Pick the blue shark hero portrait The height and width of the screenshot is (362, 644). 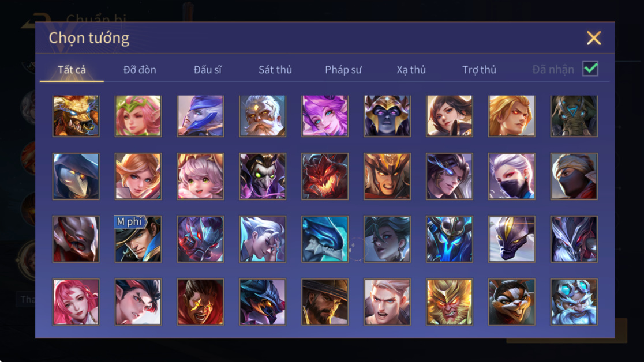(325, 239)
